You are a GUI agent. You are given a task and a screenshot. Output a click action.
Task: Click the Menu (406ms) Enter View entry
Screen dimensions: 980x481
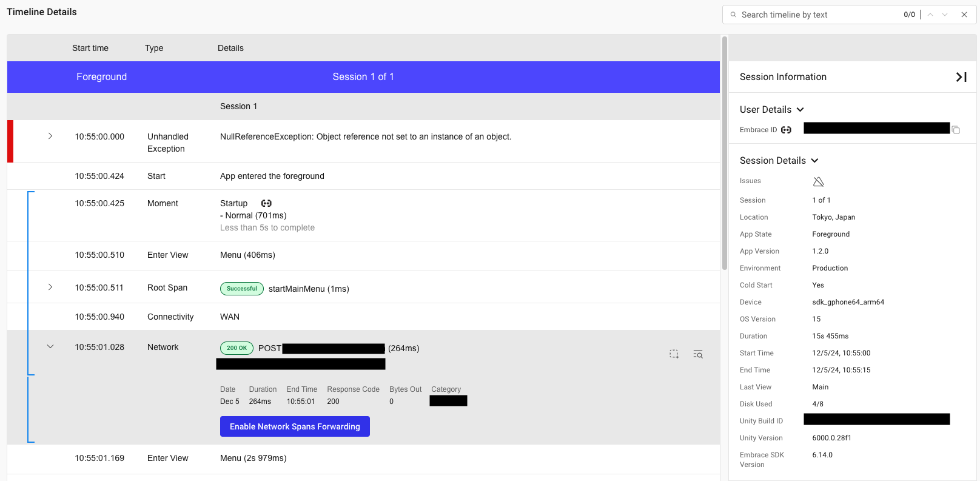pos(247,255)
